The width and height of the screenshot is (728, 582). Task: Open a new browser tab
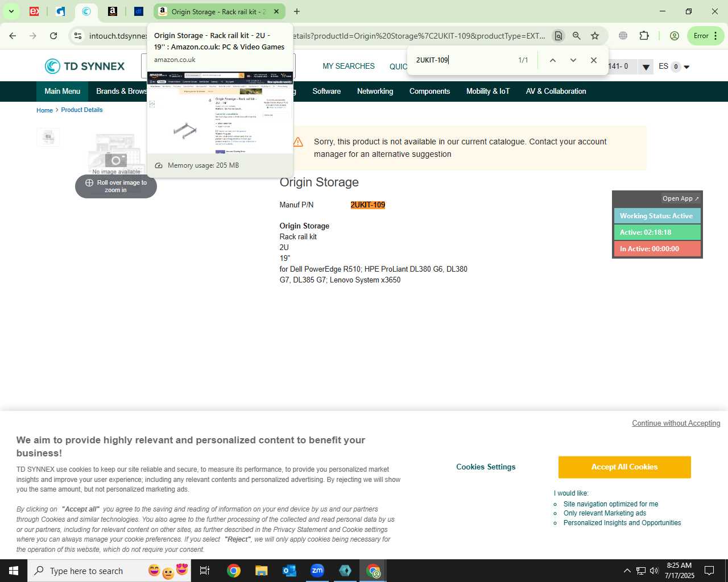(297, 11)
